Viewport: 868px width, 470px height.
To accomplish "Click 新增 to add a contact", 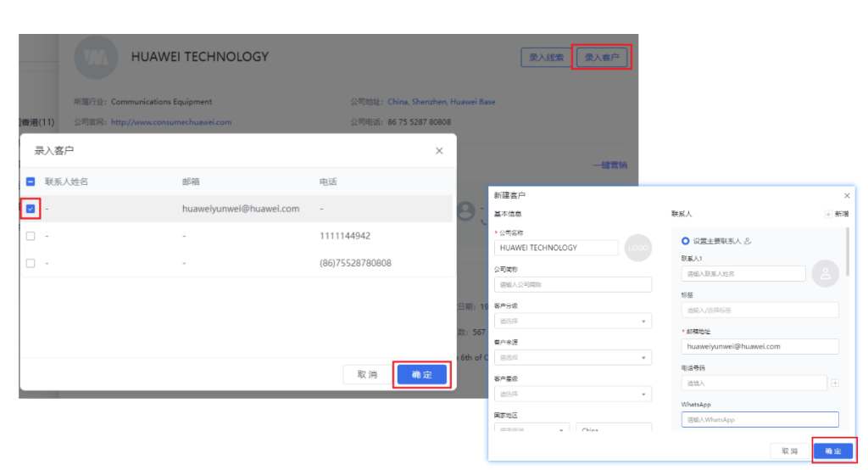I will (836, 215).
